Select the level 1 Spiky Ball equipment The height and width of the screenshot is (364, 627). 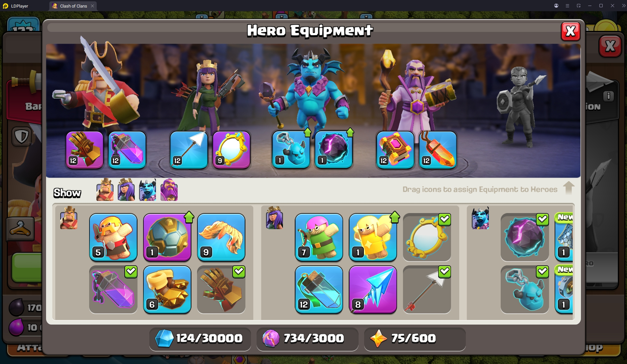[167, 237]
